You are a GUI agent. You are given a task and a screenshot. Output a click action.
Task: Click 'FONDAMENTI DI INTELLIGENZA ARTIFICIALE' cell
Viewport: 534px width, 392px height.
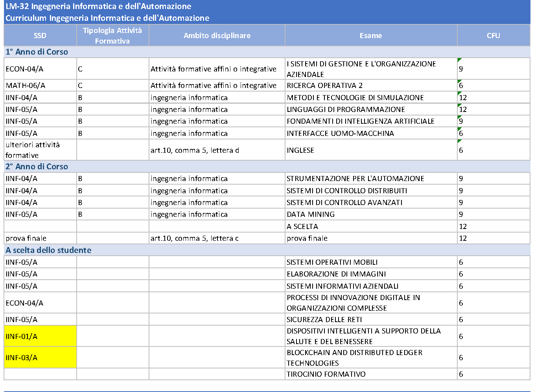(371, 121)
